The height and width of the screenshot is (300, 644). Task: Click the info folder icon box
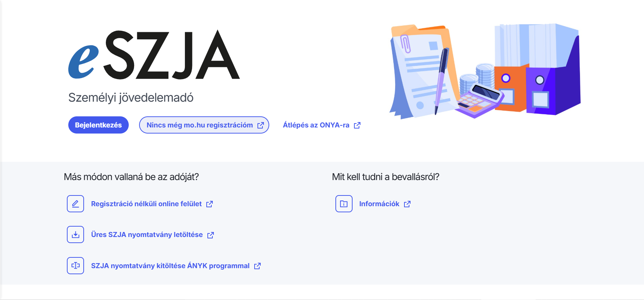(344, 204)
